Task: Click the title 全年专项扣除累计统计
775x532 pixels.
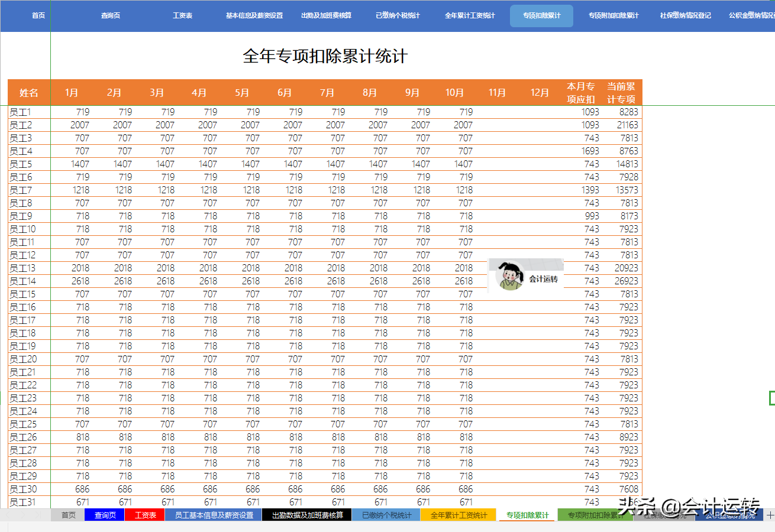Action: (x=325, y=57)
